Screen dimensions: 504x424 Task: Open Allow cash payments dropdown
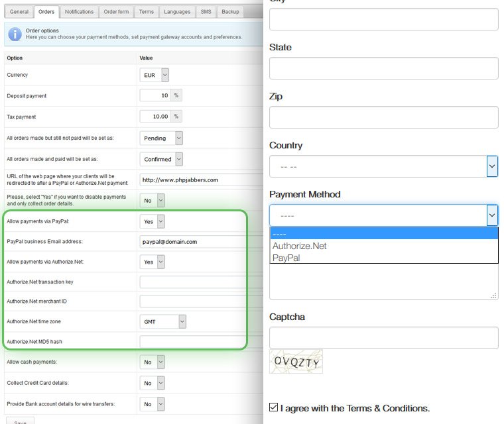(x=152, y=362)
